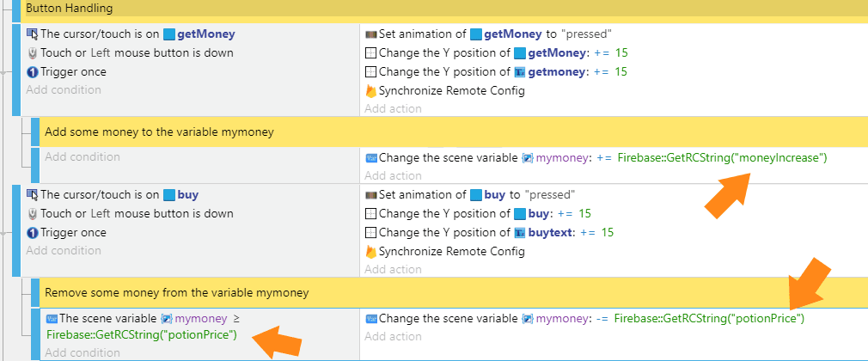
Task: Click the variable icon beside "mymoney: +=" action
Action: 371,158
